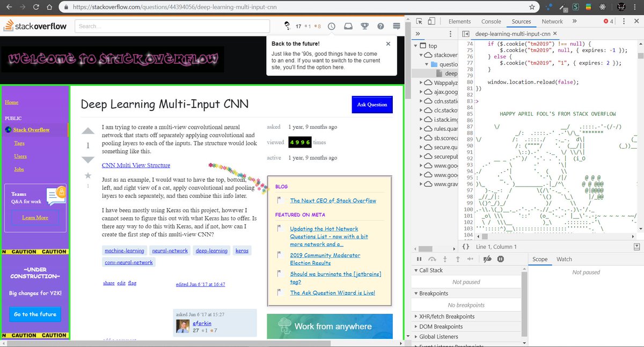Expand the rules.quant domain node
This screenshot has width=644, height=347.
[421, 129]
